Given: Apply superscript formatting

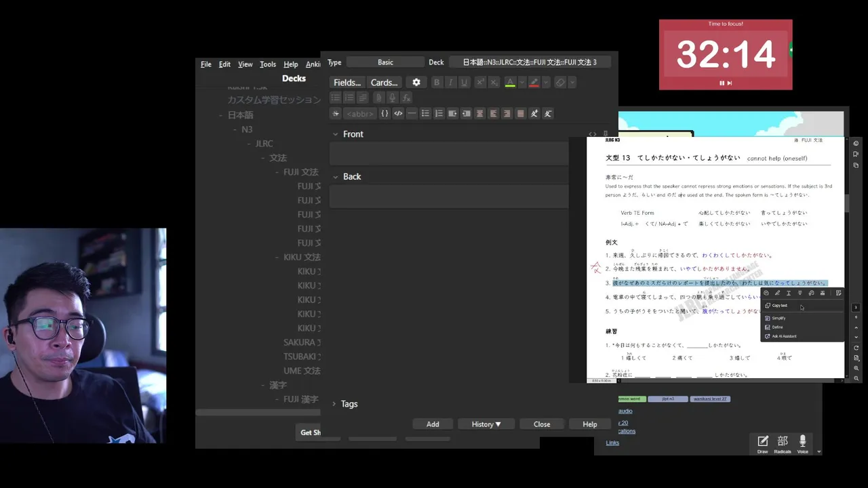Looking at the screenshot, I should [x=480, y=83].
